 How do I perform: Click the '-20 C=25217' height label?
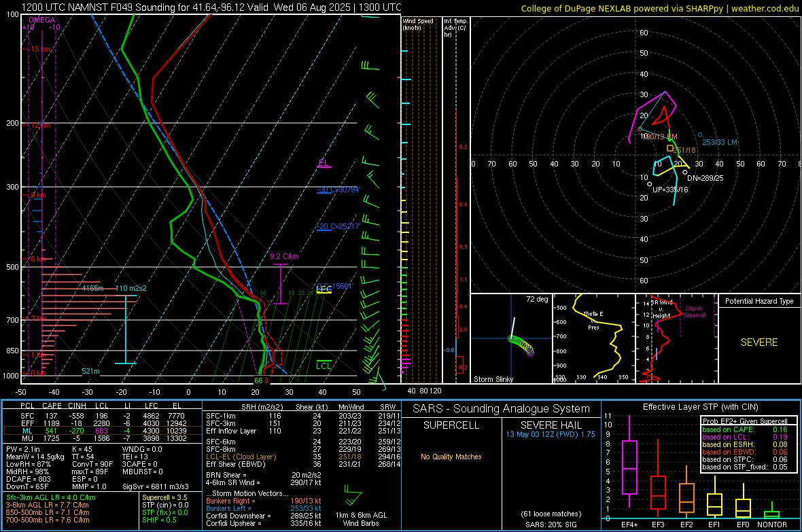338,226
